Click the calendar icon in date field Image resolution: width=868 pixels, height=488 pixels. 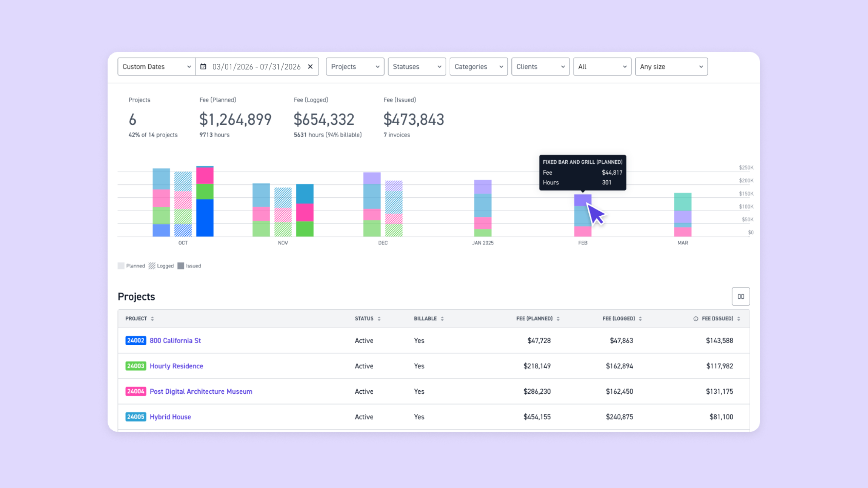pos(203,67)
